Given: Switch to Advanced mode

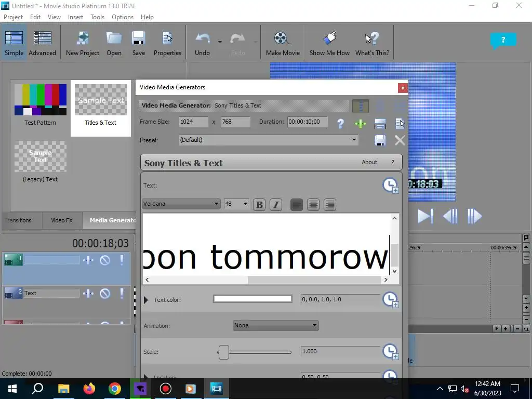Looking at the screenshot, I should 43,43.
